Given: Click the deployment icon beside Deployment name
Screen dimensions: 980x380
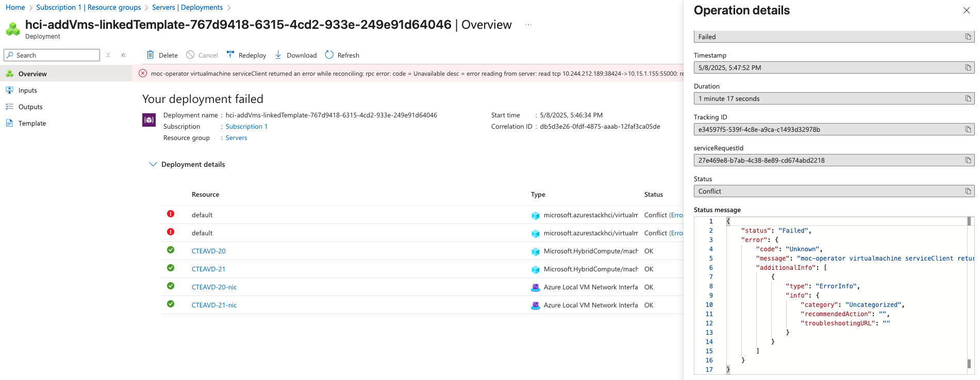Looking at the screenshot, I should point(149,120).
